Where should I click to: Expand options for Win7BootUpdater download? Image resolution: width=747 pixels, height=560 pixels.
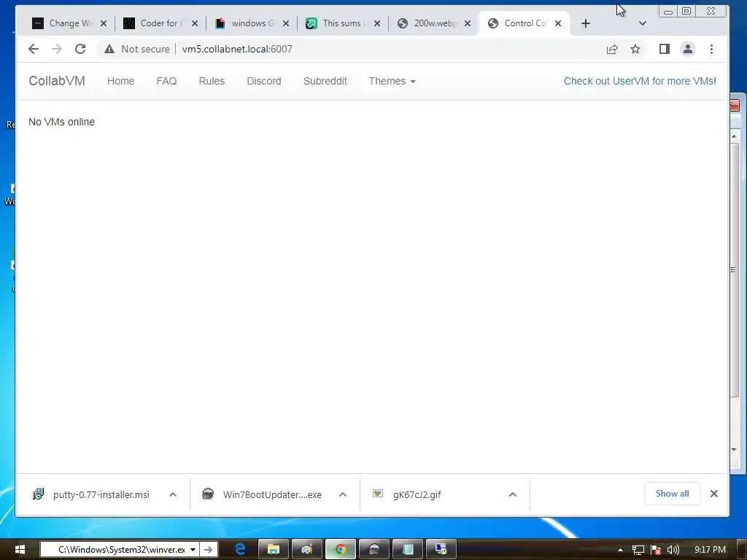click(343, 494)
